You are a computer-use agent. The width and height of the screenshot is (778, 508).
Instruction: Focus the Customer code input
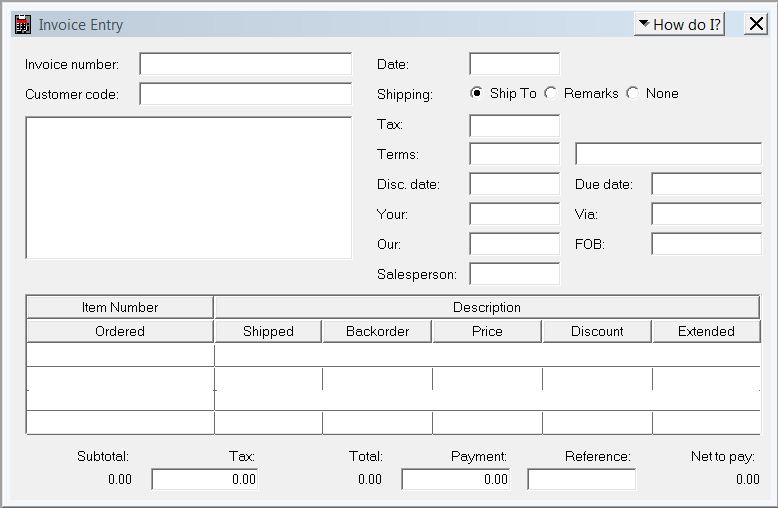click(x=245, y=94)
